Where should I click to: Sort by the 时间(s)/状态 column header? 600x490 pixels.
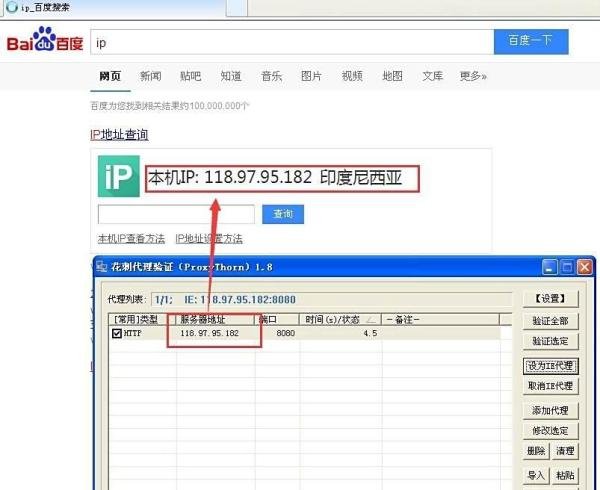340,319
